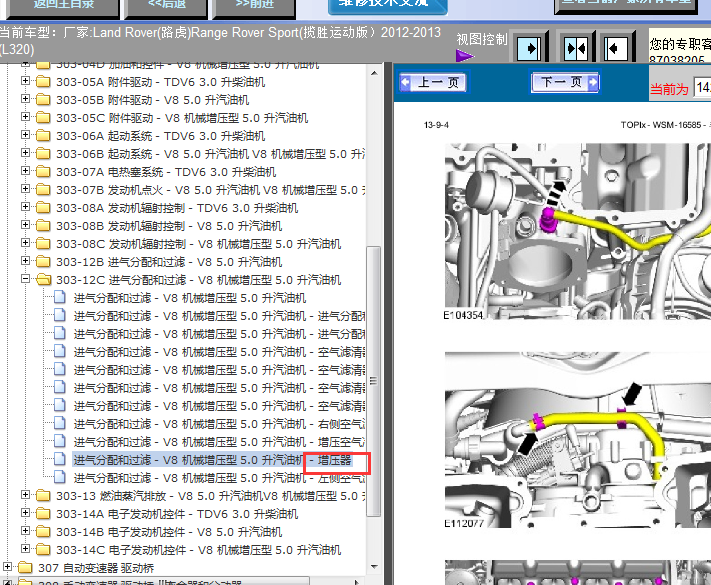
Task: Expand the 303-05C 附件驱动 folder node
Action: pyautogui.click(x=25, y=117)
